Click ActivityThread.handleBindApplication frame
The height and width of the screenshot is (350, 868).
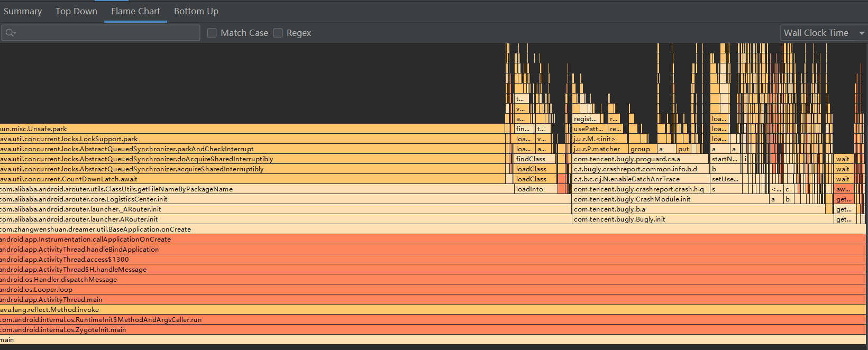433,250
